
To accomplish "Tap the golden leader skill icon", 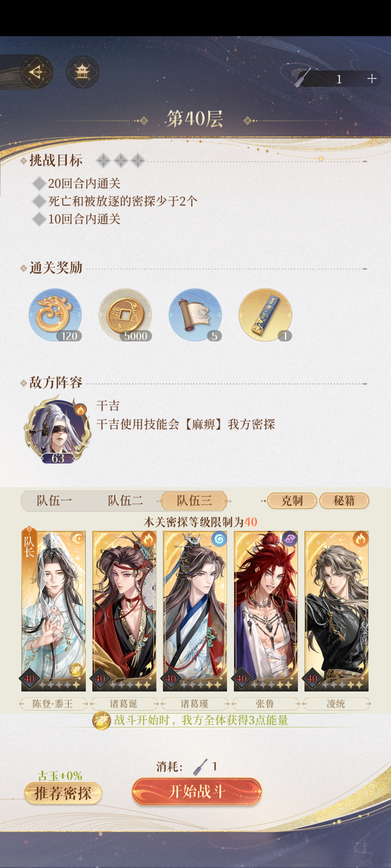I will click(x=101, y=720).
